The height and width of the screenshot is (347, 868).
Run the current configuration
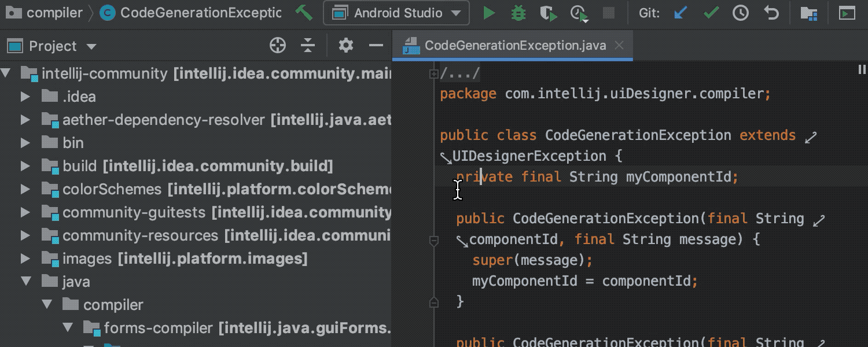click(489, 13)
